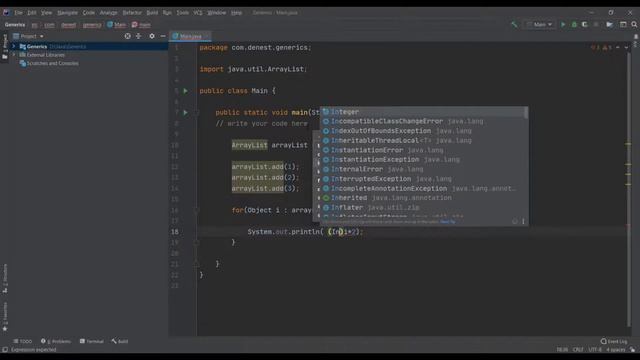Open the TODO tool window

(22, 341)
